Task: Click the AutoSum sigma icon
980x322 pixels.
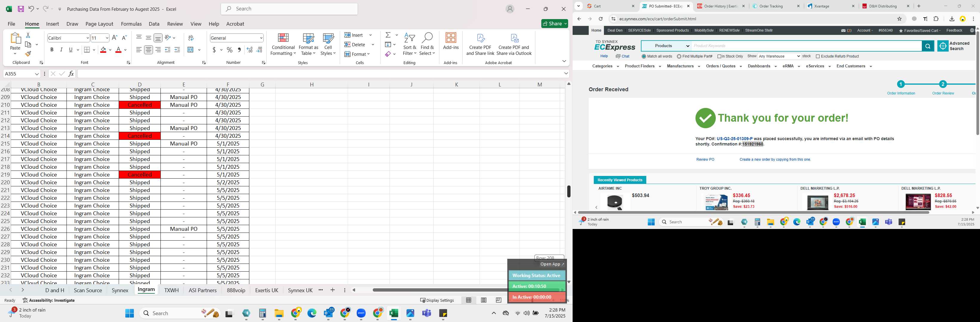Action: 388,35
